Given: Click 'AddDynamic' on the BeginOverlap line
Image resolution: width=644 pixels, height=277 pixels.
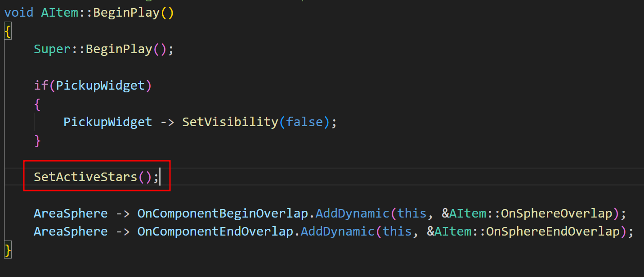Looking at the screenshot, I should click(352, 213).
